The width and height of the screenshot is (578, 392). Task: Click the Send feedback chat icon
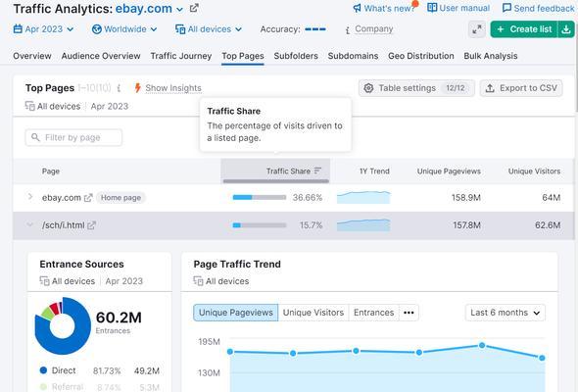pos(506,8)
